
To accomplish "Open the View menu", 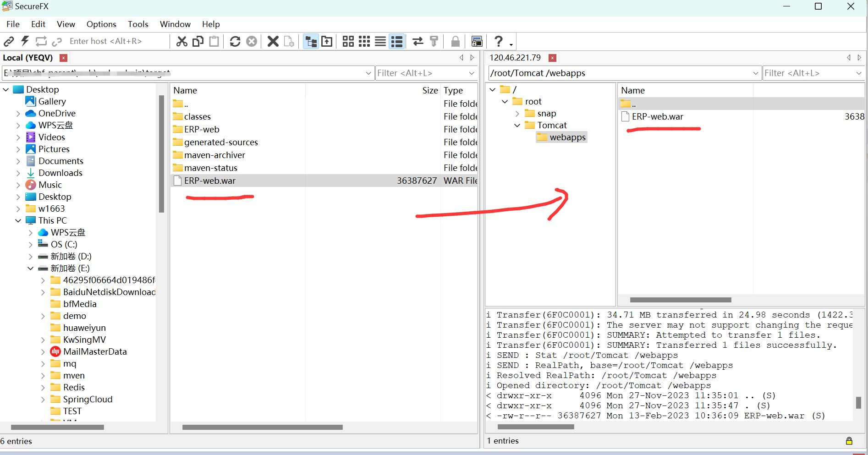I will (x=66, y=24).
